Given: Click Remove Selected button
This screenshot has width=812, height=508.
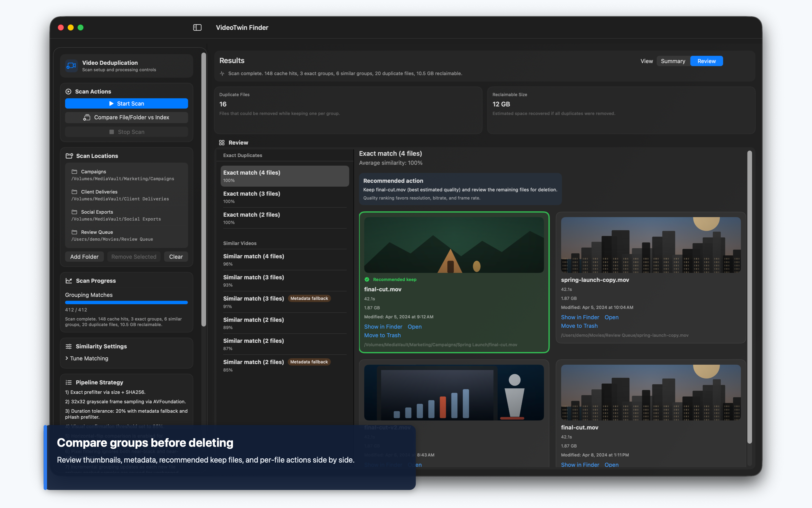Looking at the screenshot, I should pos(134,257).
